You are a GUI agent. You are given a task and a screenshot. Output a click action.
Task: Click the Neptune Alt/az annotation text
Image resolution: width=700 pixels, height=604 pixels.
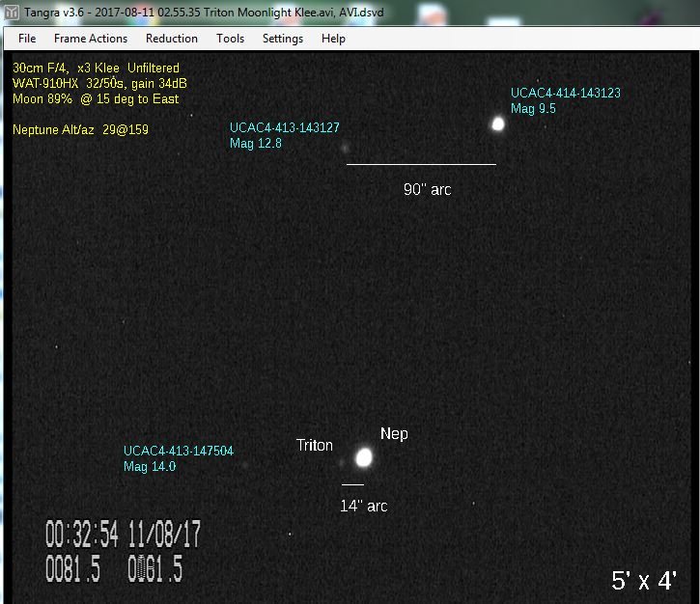81,129
